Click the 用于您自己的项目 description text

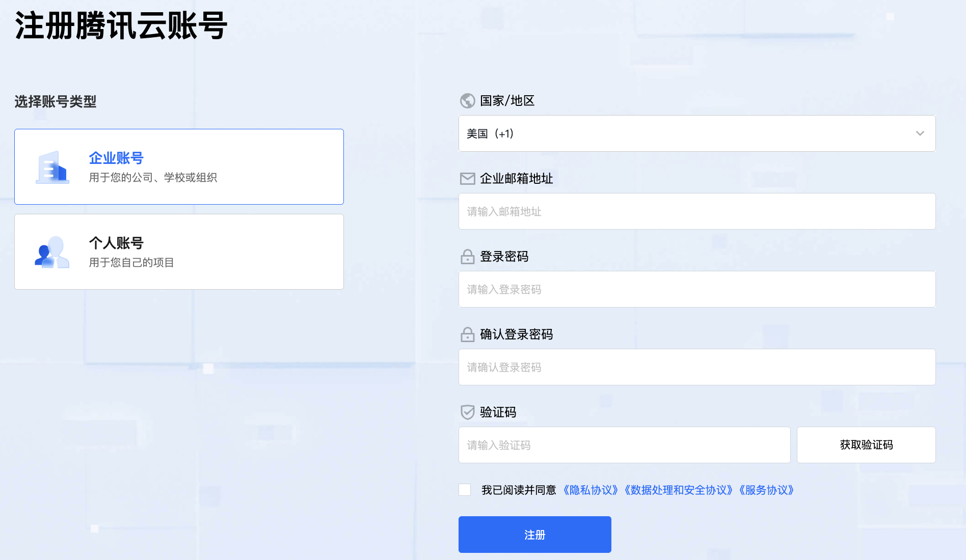pyautogui.click(x=131, y=263)
